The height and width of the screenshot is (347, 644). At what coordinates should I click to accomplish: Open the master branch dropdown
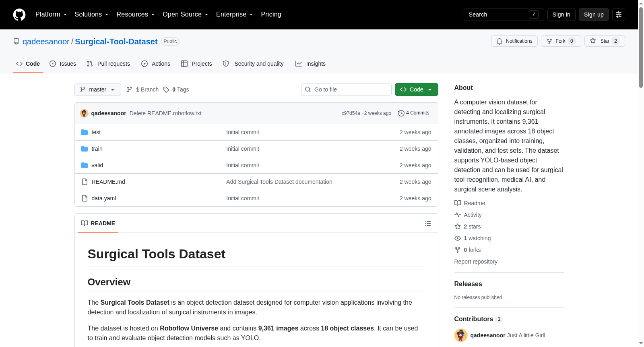click(98, 89)
